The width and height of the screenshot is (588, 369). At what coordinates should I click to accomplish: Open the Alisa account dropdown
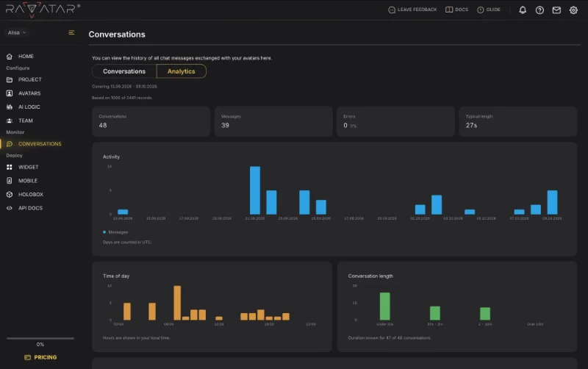17,32
